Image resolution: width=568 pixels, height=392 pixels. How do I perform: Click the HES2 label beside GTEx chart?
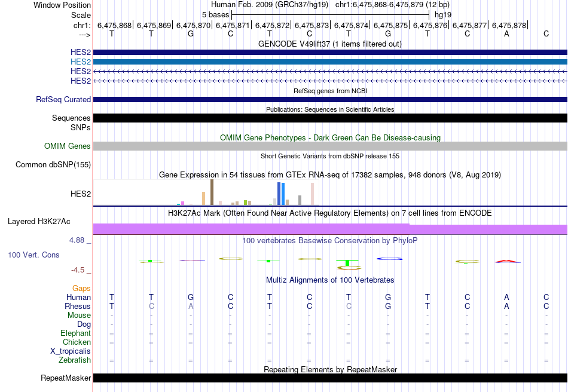(x=81, y=194)
